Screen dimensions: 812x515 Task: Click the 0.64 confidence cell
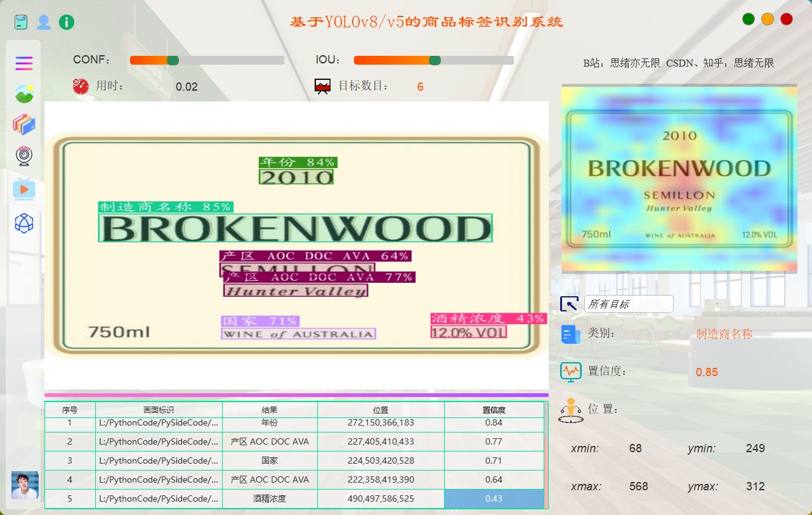(494, 479)
